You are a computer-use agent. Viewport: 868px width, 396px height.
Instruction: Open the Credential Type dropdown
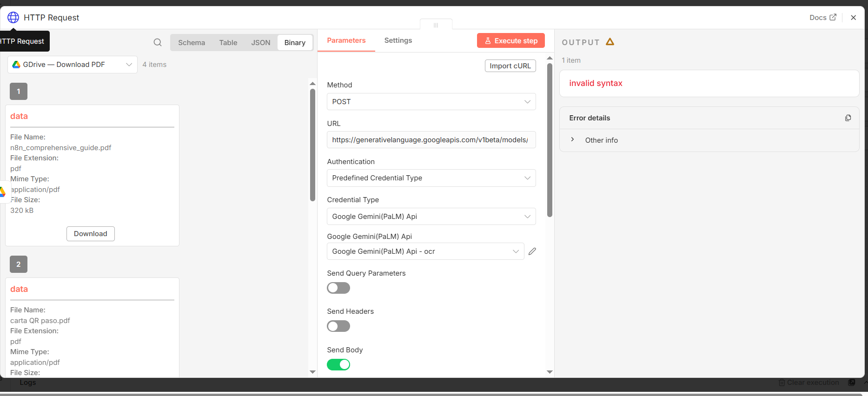pos(431,217)
